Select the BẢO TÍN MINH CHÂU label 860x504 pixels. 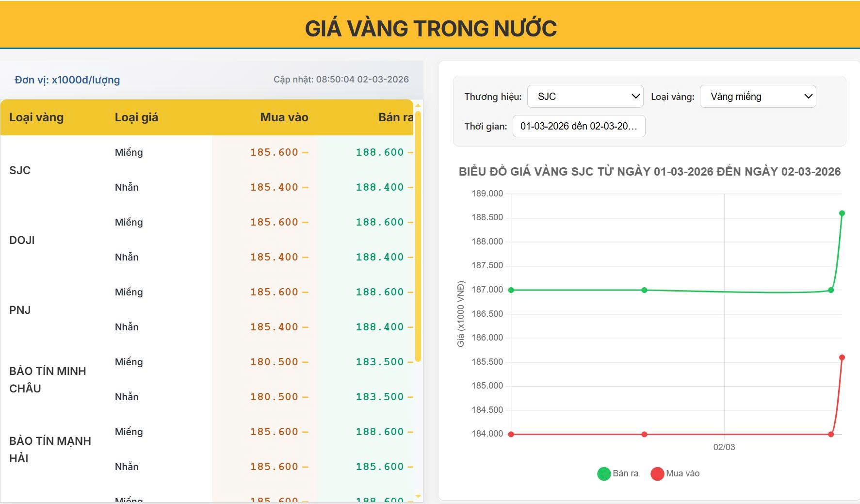pyautogui.click(x=48, y=380)
